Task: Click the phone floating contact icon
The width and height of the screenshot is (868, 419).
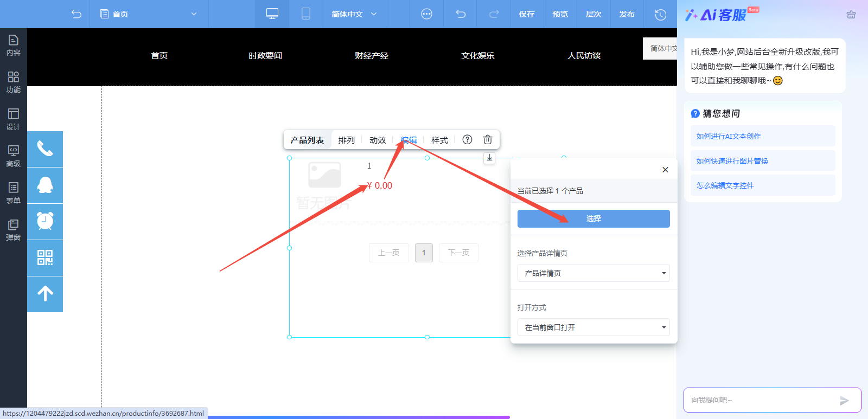Action: point(45,149)
